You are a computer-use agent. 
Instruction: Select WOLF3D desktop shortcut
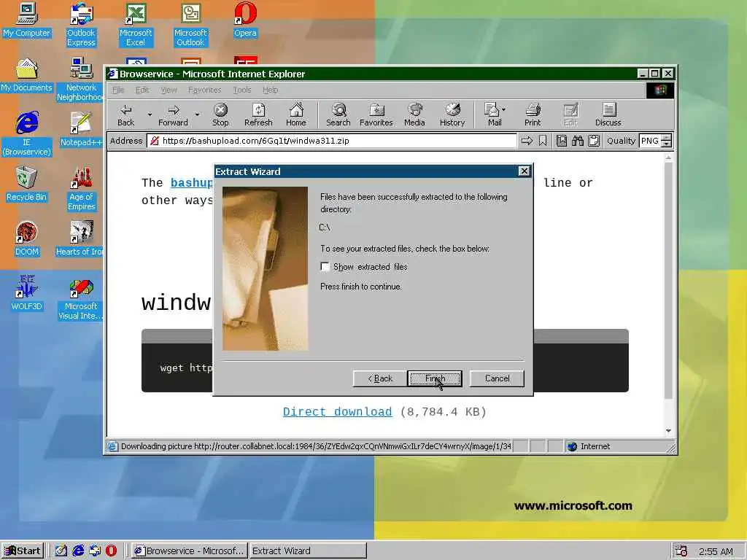(26, 293)
